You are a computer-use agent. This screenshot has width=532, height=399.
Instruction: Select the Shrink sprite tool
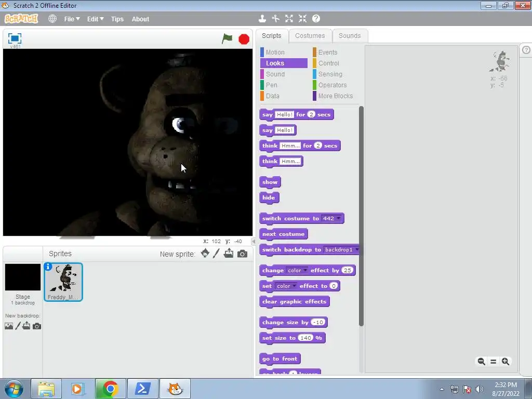303,19
